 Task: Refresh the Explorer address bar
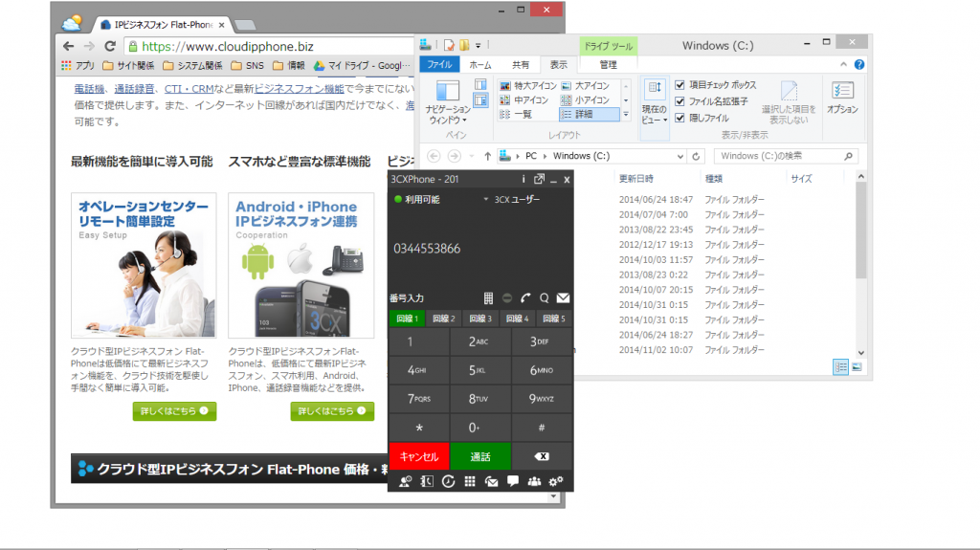pyautogui.click(x=696, y=156)
